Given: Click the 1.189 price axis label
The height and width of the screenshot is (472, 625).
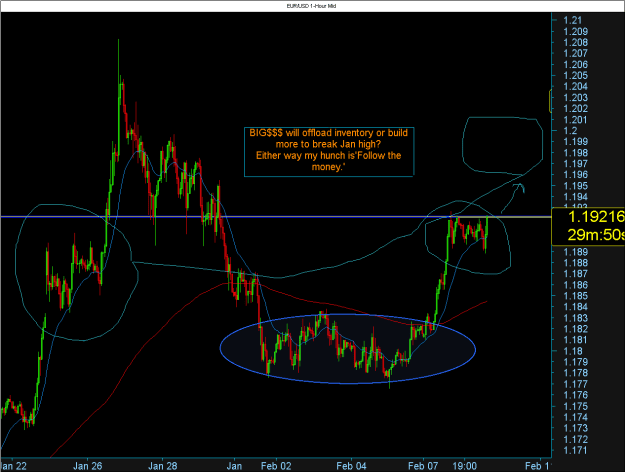Looking at the screenshot, I should coord(575,252).
